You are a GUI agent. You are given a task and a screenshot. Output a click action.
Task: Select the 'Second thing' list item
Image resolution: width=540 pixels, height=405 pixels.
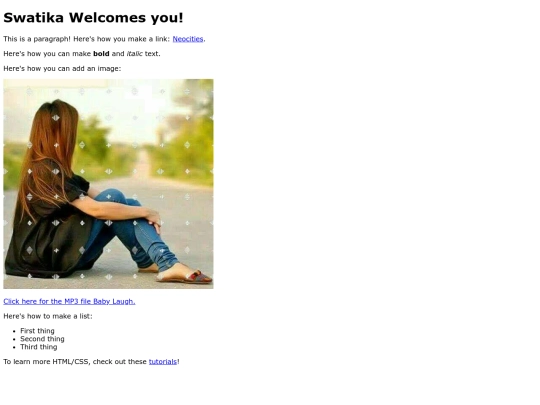click(42, 339)
